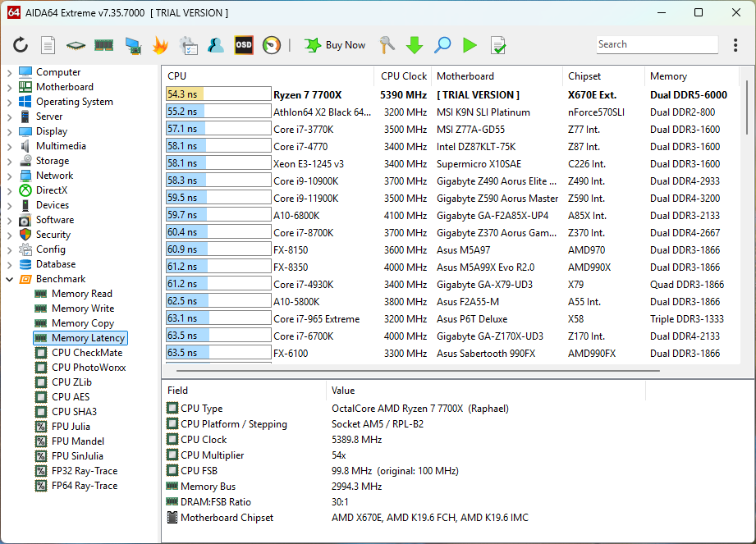This screenshot has height=544, width=756.
Task: Open the FPU Julia benchmark
Action: [71, 427]
